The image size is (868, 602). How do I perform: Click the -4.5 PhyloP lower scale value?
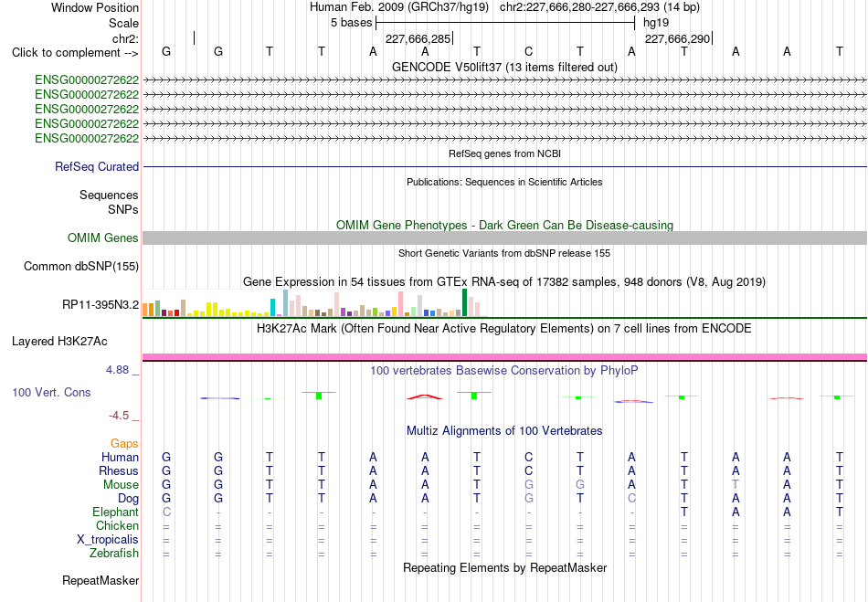[119, 416]
